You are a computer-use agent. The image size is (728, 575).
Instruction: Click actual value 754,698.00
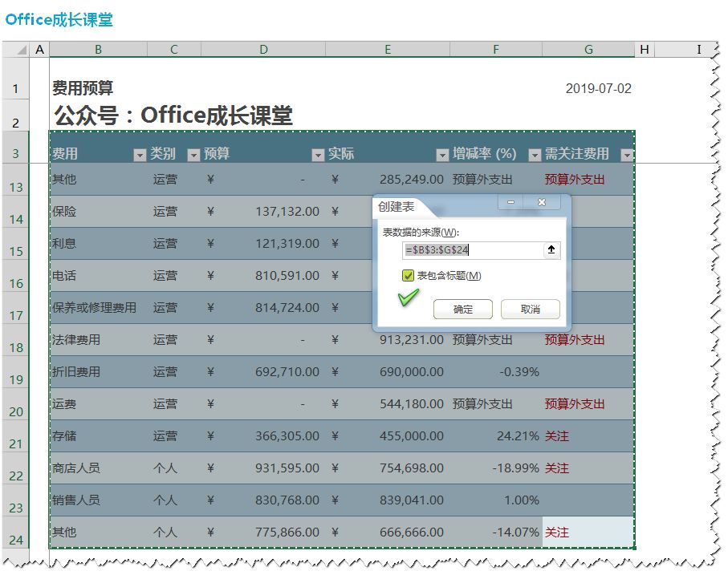[412, 468]
